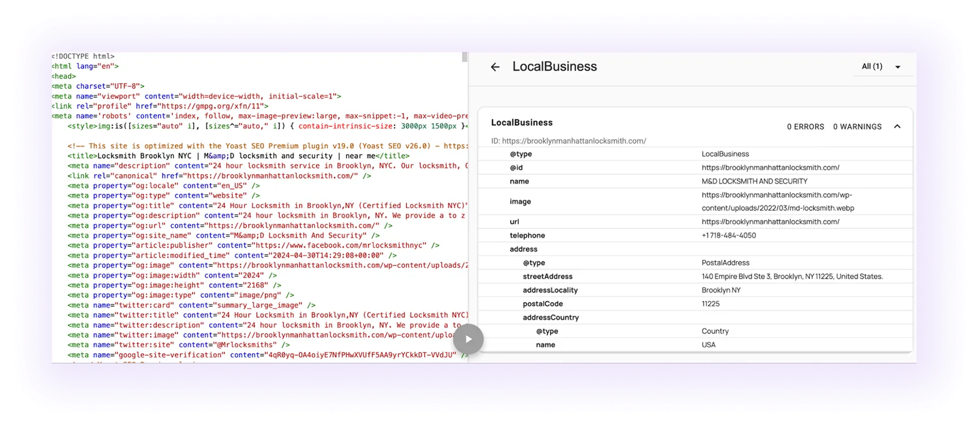Click the canonical link code line
980x427 pixels.
[219, 176]
